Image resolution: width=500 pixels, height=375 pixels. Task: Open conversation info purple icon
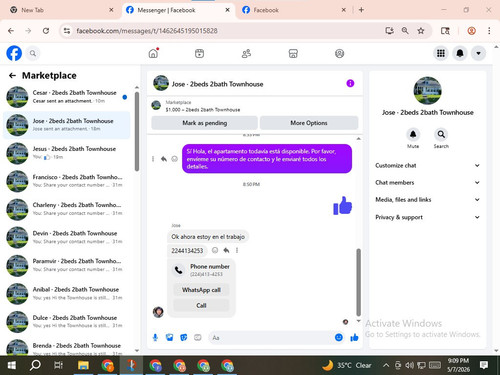tap(350, 83)
